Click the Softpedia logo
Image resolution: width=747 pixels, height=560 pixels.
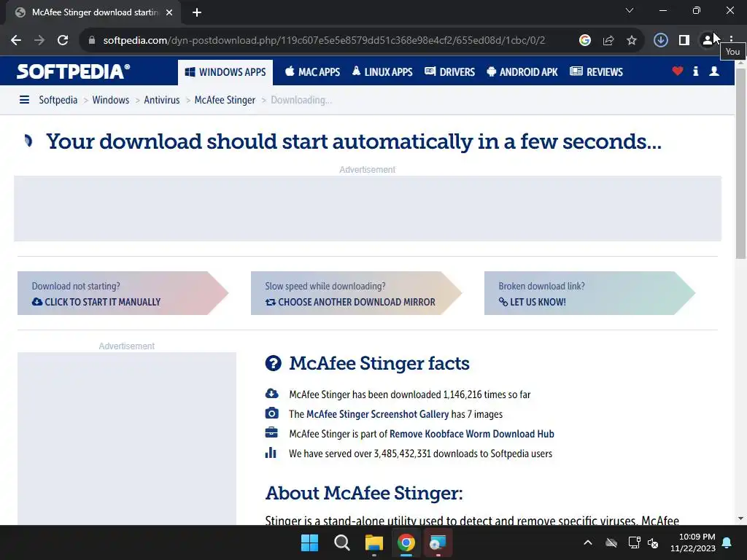[x=74, y=71]
